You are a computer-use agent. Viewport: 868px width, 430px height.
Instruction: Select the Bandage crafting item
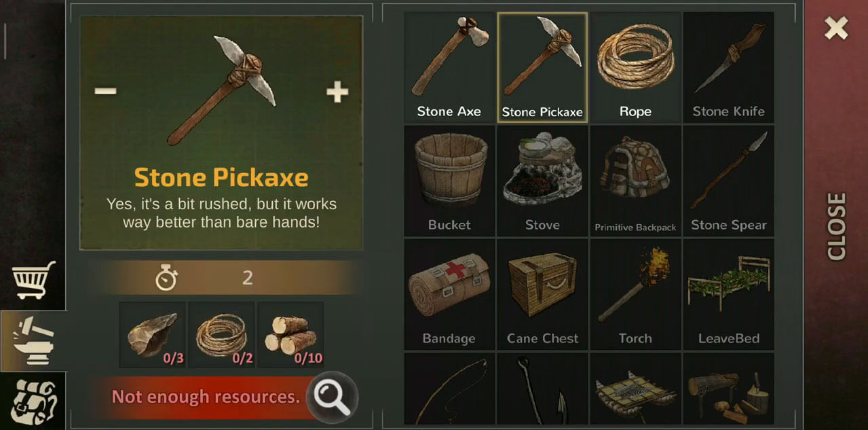coord(449,294)
